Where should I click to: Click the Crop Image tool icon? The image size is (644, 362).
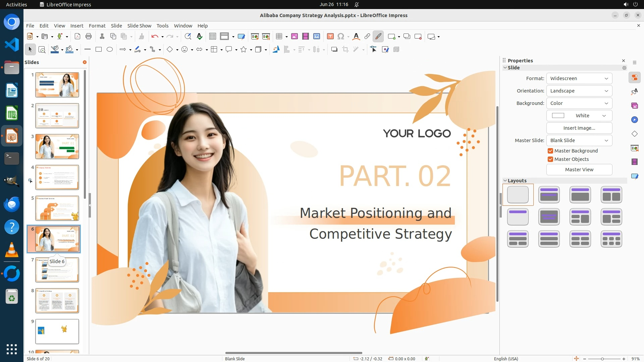click(345, 50)
